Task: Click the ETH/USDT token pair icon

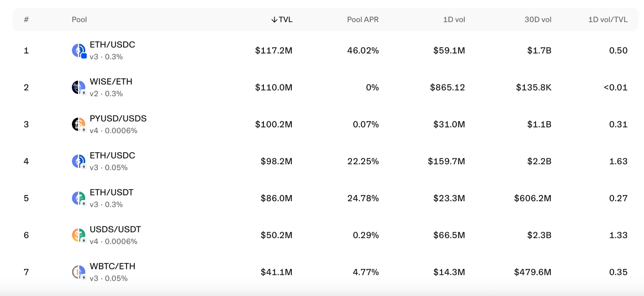Action: 79,198
